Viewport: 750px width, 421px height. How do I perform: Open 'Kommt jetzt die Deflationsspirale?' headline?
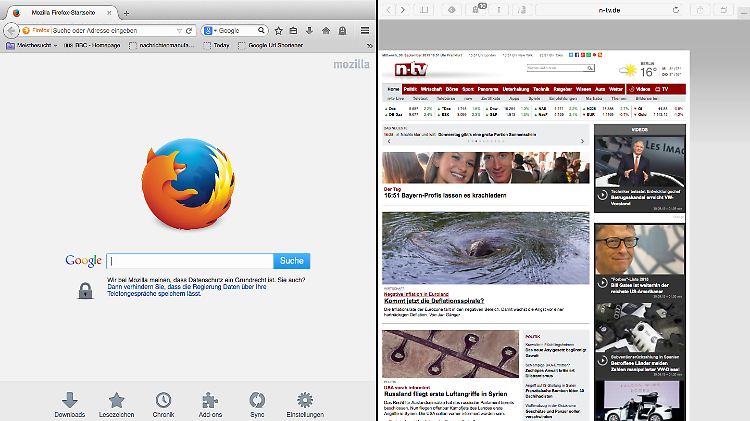coord(434,301)
